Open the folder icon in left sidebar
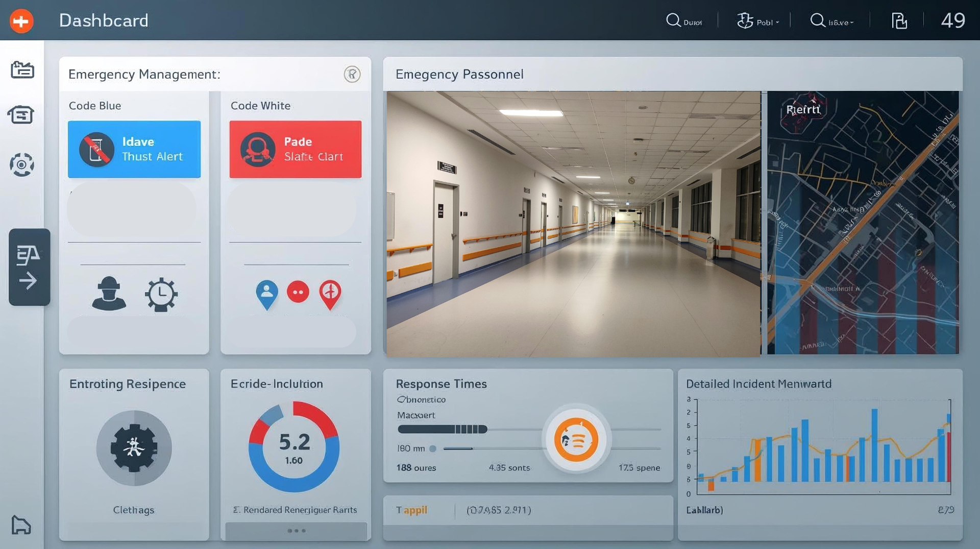This screenshot has height=549, width=980. click(x=22, y=69)
